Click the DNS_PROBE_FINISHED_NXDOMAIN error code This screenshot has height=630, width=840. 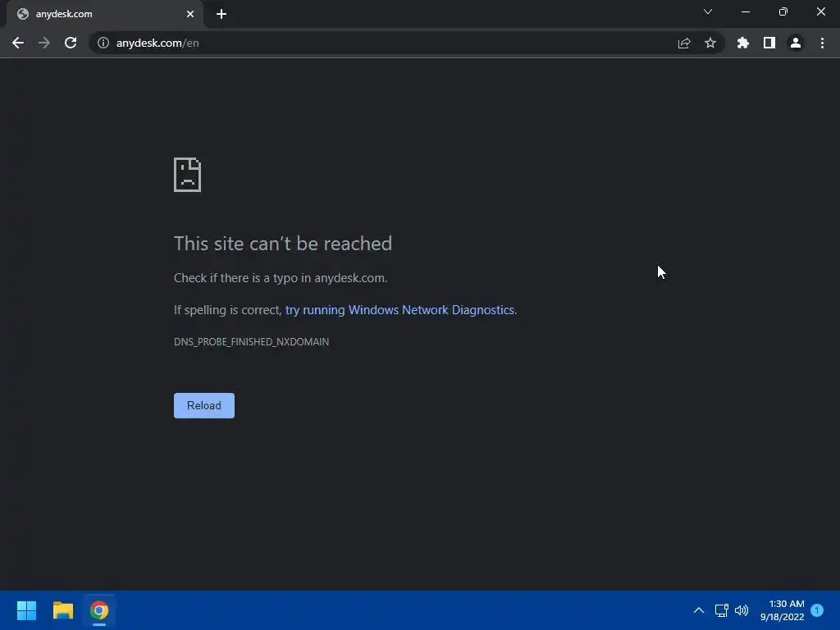tap(251, 342)
